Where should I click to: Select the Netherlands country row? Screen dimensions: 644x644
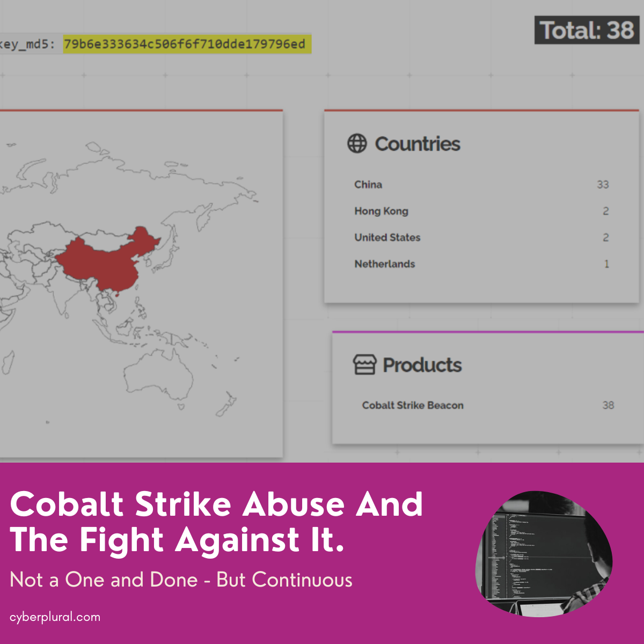(481, 264)
